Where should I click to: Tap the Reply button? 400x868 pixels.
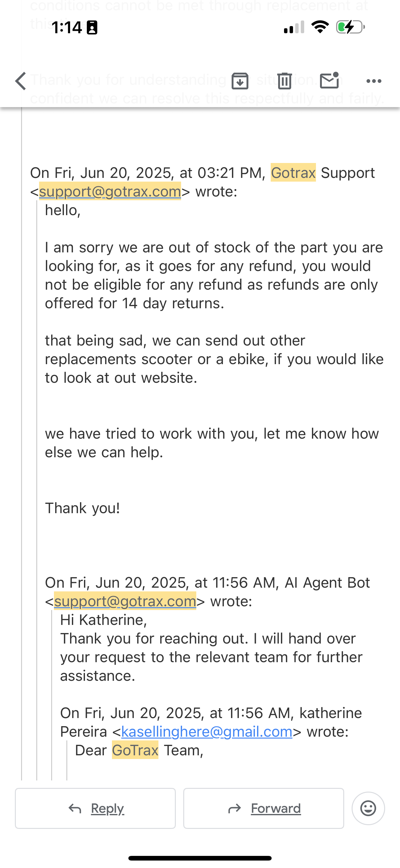(x=95, y=808)
